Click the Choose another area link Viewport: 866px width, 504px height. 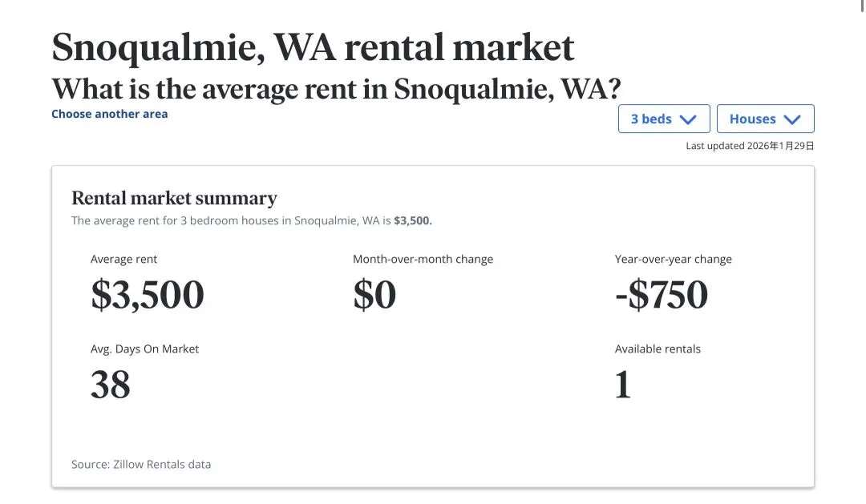click(110, 114)
